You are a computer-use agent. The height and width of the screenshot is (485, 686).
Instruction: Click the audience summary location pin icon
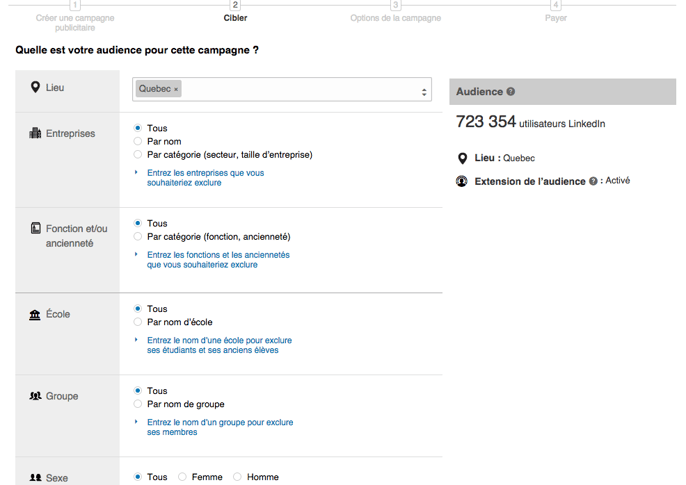[x=462, y=158]
